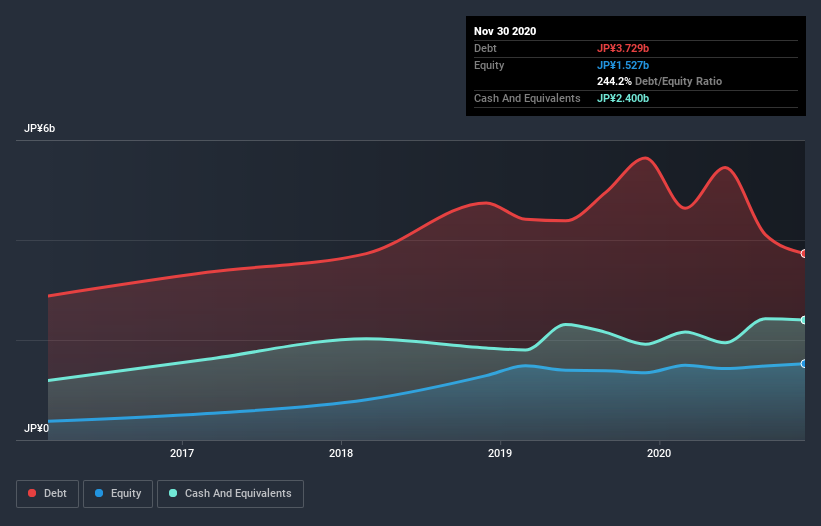Screen dimensions: 821x526
Task: Click the tooltip Equity row label
Action: pos(489,65)
